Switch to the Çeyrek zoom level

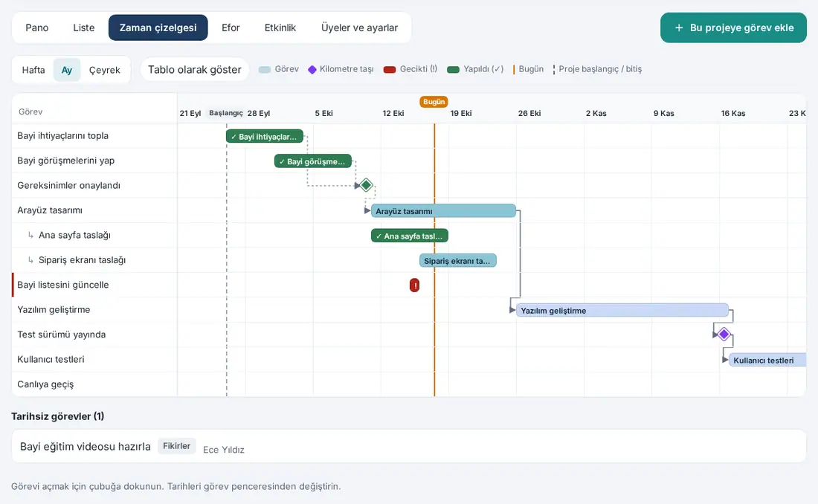coord(104,70)
